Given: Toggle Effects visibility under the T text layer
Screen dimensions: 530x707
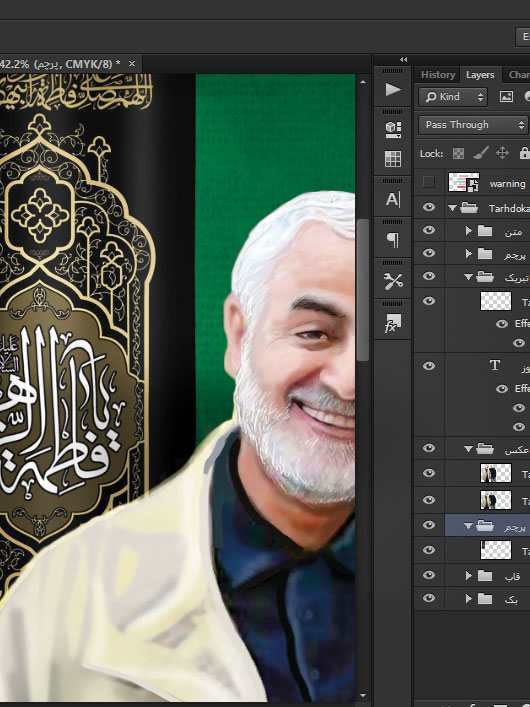Looking at the screenshot, I should (x=502, y=389).
